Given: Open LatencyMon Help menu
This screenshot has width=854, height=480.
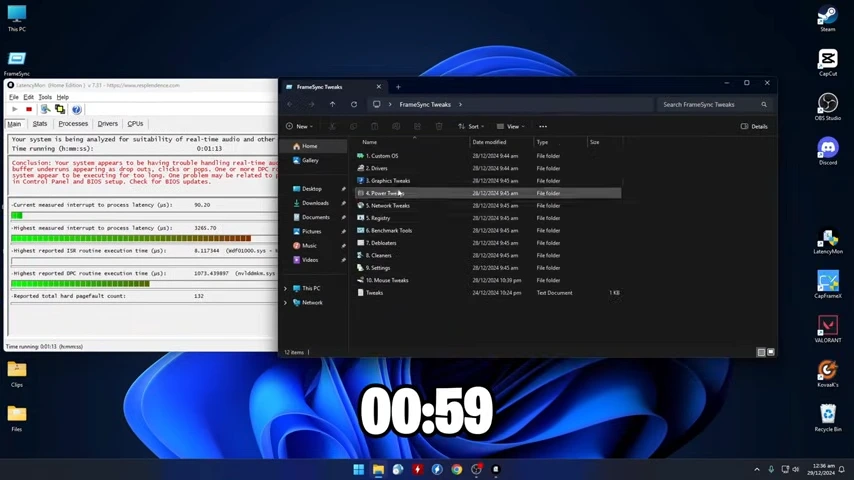Looking at the screenshot, I should coord(63,97).
